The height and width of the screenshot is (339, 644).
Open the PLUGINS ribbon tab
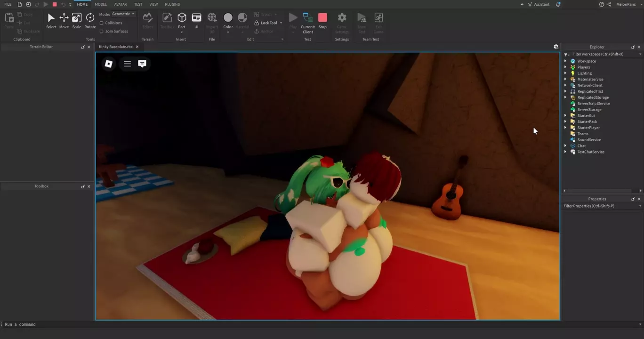pyautogui.click(x=172, y=4)
